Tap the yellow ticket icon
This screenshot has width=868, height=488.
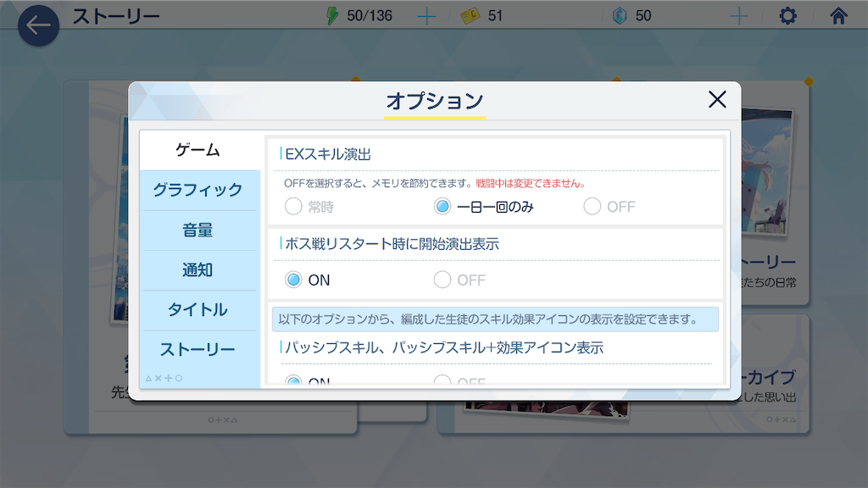(470, 16)
